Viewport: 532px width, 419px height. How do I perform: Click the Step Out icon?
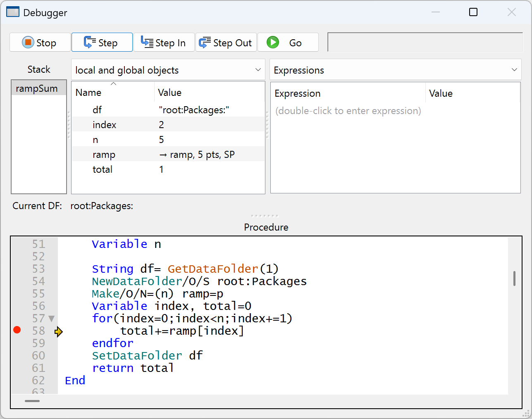tap(205, 43)
